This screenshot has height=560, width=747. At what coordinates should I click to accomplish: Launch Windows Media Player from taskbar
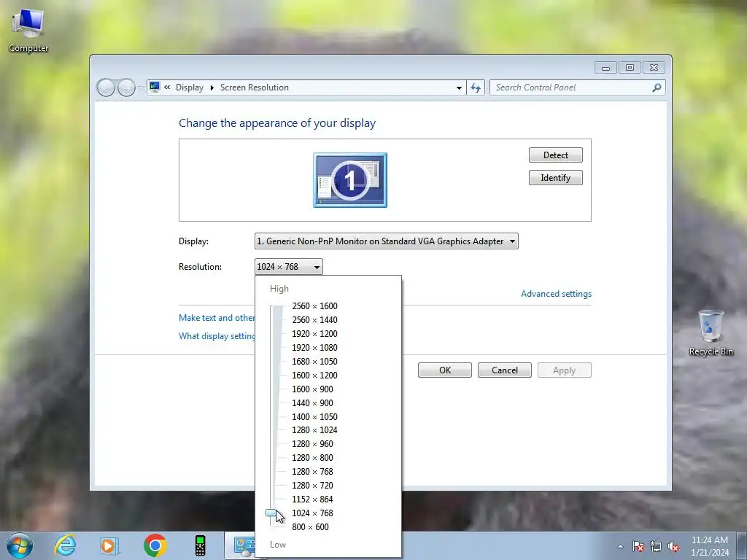[x=109, y=545]
